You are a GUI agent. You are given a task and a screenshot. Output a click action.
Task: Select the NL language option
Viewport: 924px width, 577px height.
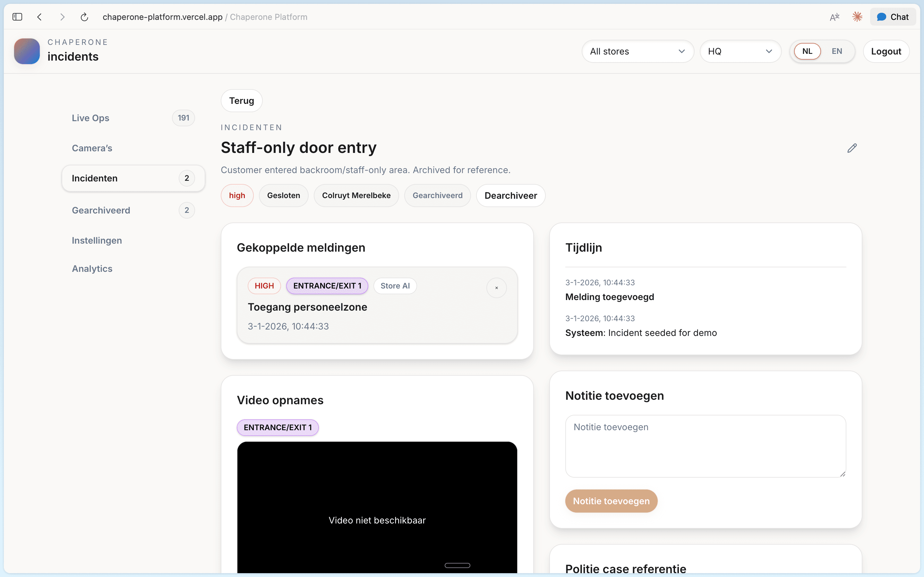click(807, 51)
